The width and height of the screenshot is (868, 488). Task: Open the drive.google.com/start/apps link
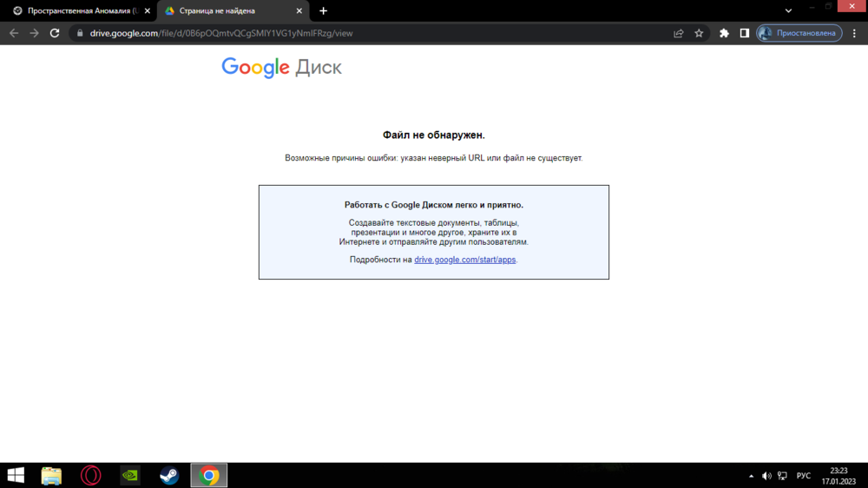click(x=465, y=260)
